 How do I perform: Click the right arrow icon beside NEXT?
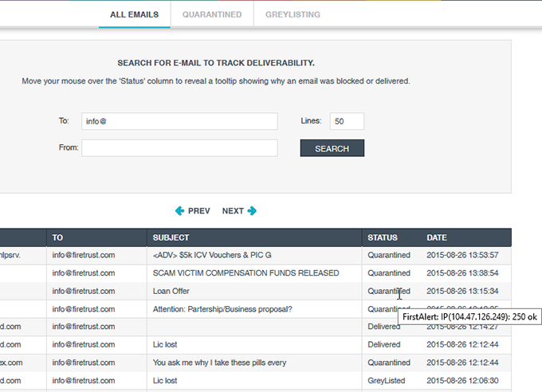252,211
